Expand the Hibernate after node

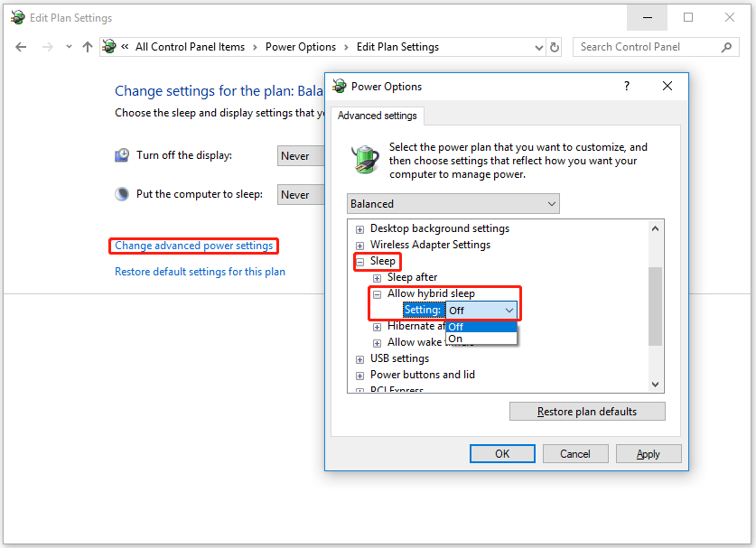(377, 327)
